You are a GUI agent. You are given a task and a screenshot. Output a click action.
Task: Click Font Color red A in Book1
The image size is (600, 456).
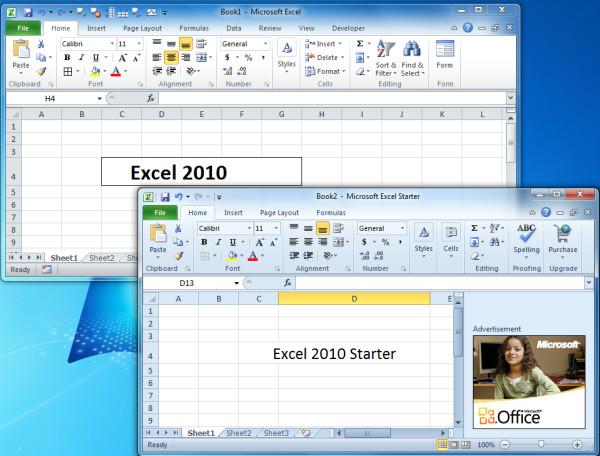coord(116,71)
